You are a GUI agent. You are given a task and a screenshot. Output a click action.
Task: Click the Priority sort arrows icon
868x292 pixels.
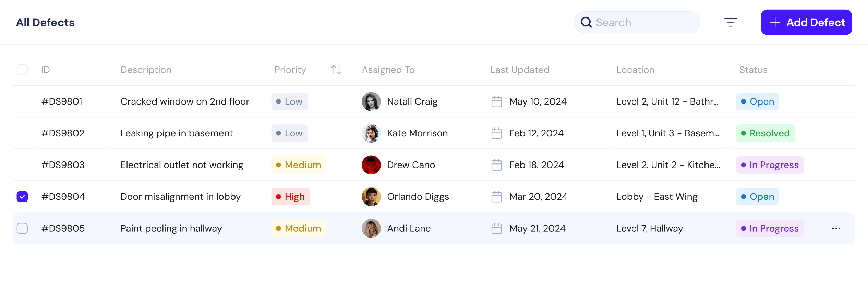pos(336,70)
